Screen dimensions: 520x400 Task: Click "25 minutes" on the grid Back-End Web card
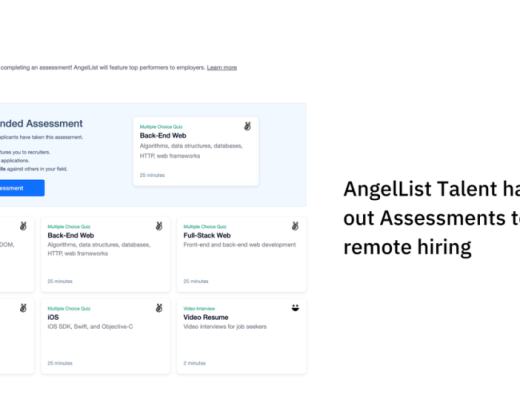point(60,281)
